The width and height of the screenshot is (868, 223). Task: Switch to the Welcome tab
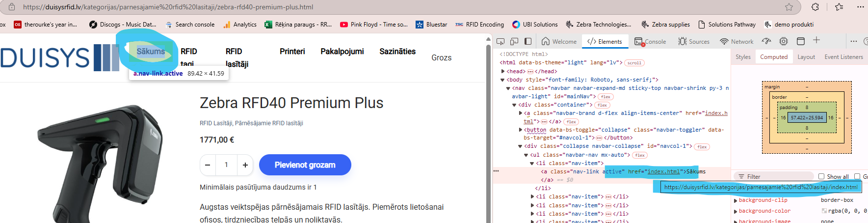559,42
